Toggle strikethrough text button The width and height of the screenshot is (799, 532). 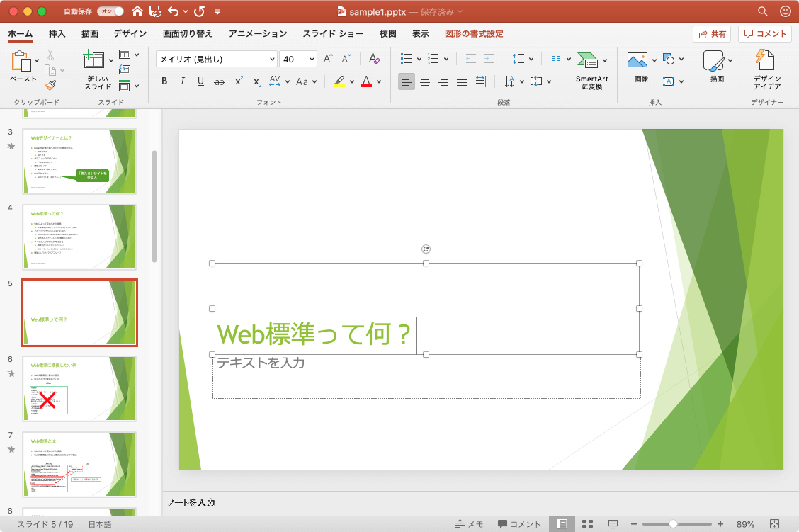[x=219, y=81]
